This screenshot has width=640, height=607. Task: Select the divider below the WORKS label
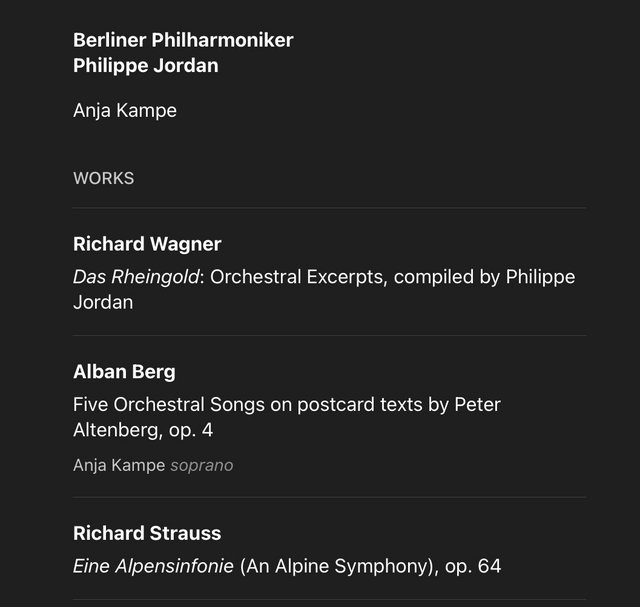pyautogui.click(x=329, y=208)
